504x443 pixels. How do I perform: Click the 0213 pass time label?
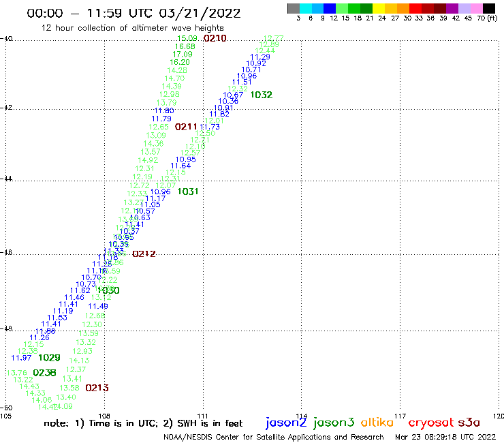point(97,388)
